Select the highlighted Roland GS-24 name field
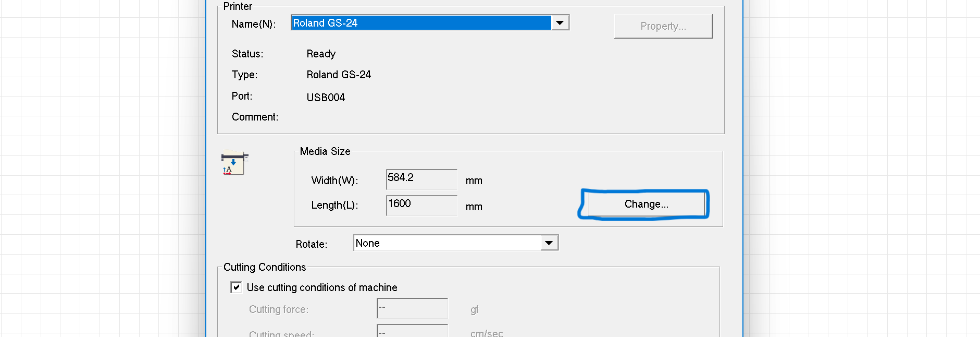 click(421, 23)
